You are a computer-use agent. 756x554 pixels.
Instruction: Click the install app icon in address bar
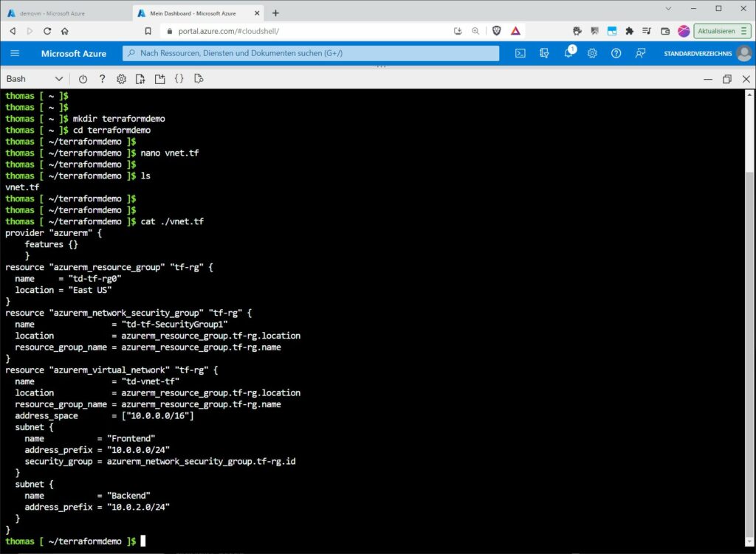tap(458, 31)
